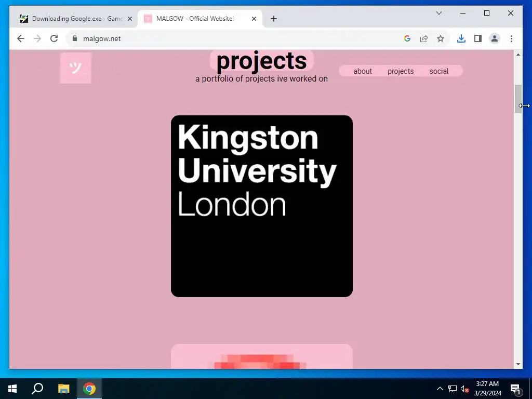The width and height of the screenshot is (532, 399).
Task: Open a new browser tab
Action: coord(274,19)
